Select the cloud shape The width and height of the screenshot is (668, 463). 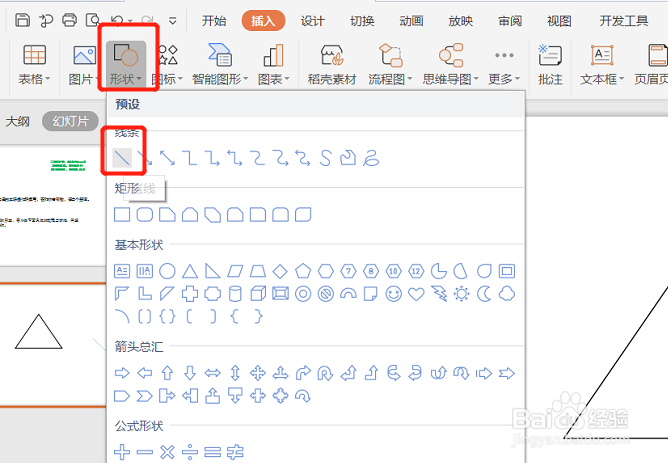(507, 293)
